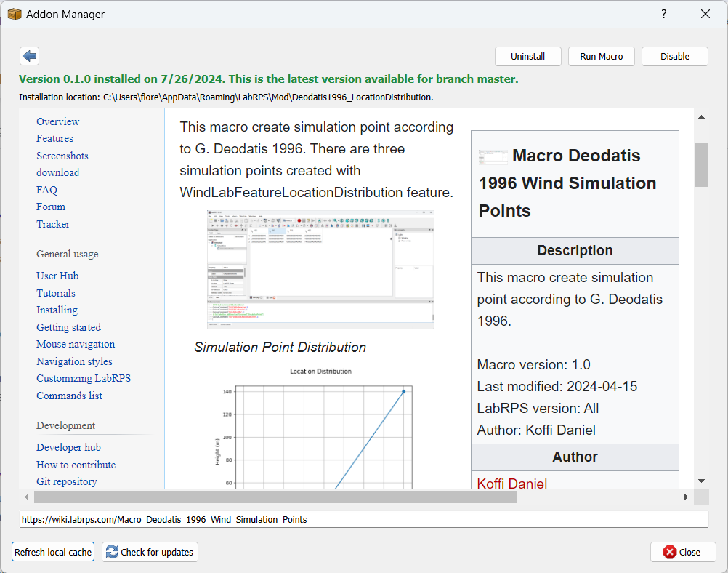
Task: Disable the installed addon
Action: pyautogui.click(x=674, y=57)
